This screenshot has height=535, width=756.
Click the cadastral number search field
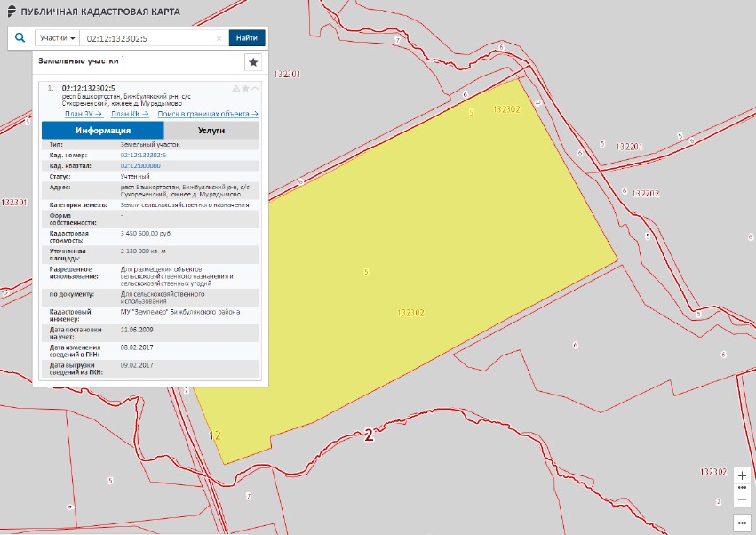(x=147, y=38)
